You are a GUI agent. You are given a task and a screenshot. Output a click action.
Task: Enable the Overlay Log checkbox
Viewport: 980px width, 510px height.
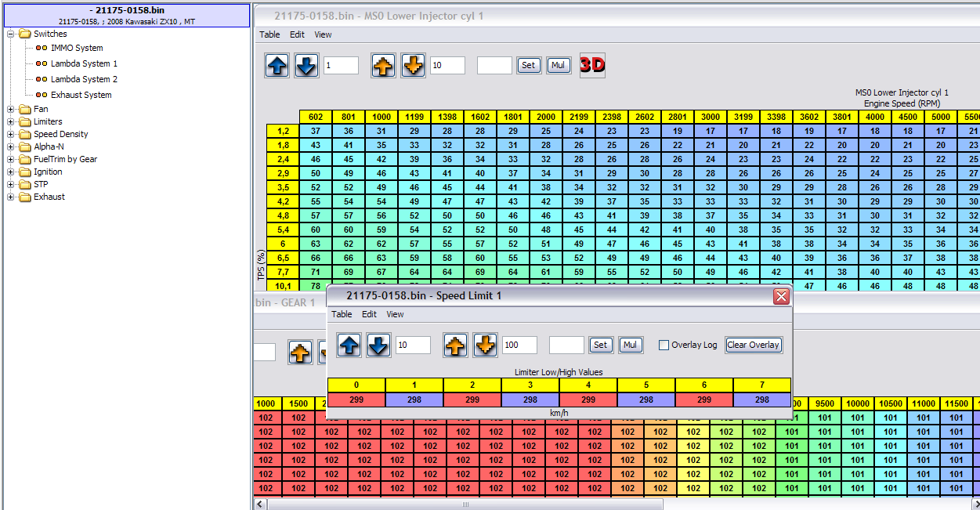[x=664, y=345]
